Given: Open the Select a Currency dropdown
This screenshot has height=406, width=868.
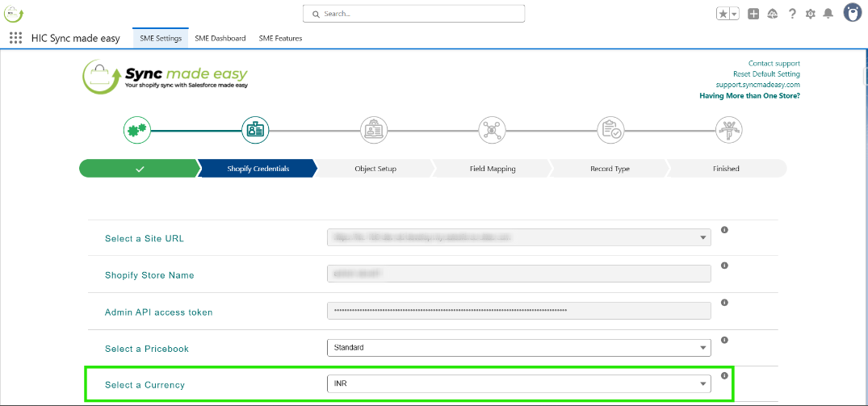Looking at the screenshot, I should pos(519,384).
